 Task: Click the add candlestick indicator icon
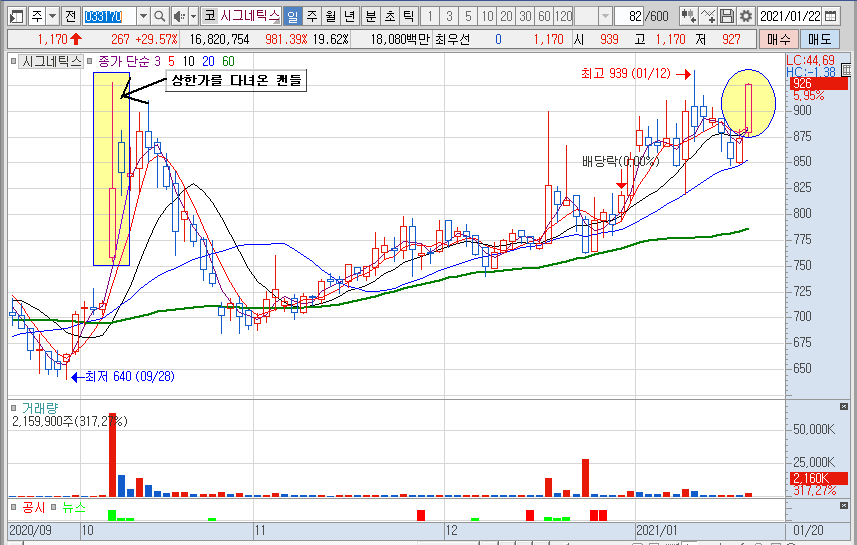(688, 17)
